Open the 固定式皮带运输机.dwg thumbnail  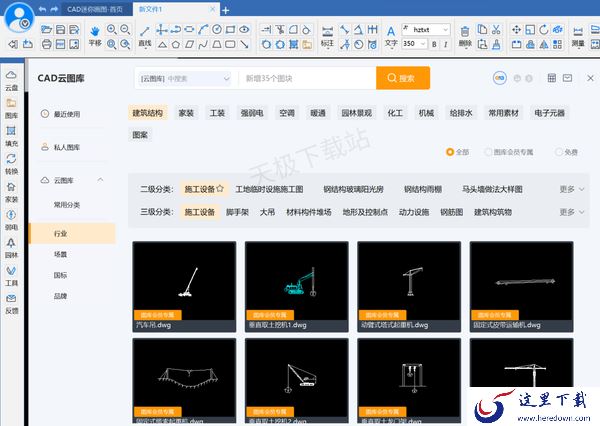pyautogui.click(x=521, y=286)
